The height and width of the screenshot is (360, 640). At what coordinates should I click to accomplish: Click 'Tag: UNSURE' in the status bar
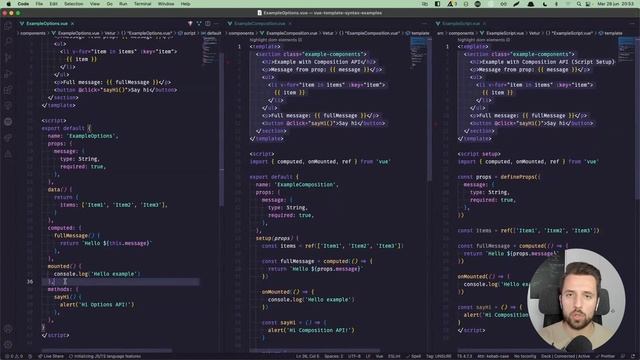(439, 356)
